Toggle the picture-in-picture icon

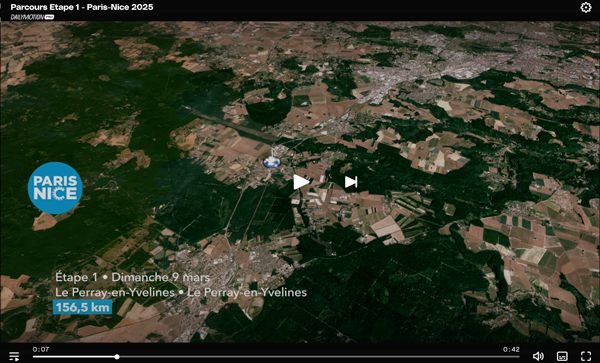pos(562,356)
